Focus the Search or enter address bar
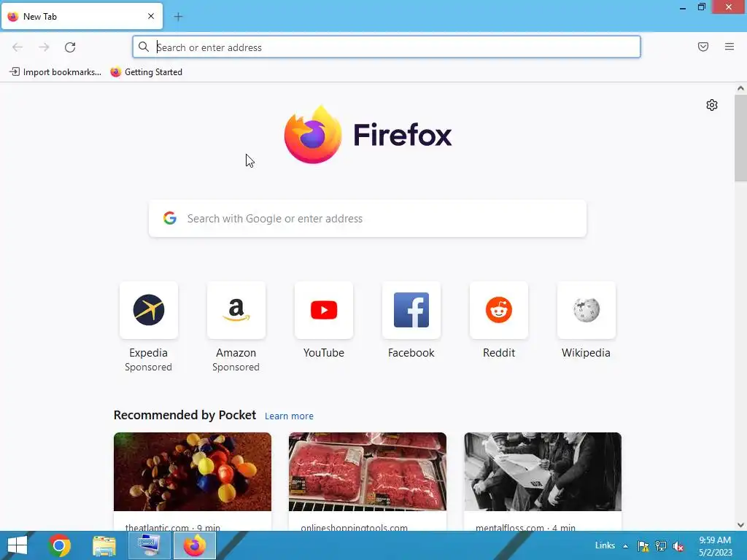 click(x=387, y=47)
